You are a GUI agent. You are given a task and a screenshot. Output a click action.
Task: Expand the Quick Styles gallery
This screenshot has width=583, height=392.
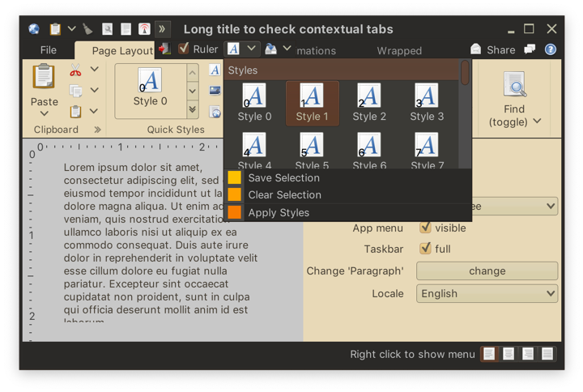pos(192,109)
